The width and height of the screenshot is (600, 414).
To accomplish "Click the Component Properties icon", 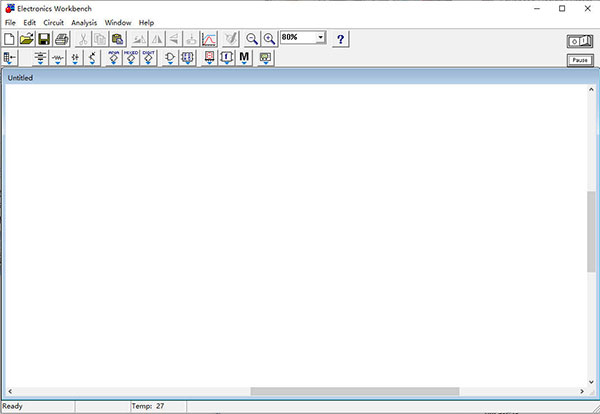I will (x=231, y=39).
